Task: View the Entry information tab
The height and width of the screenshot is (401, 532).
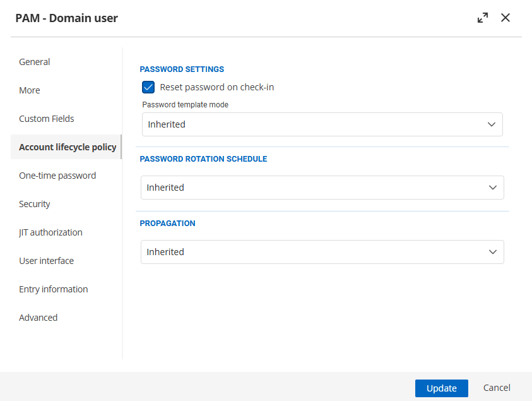Action: tap(54, 289)
